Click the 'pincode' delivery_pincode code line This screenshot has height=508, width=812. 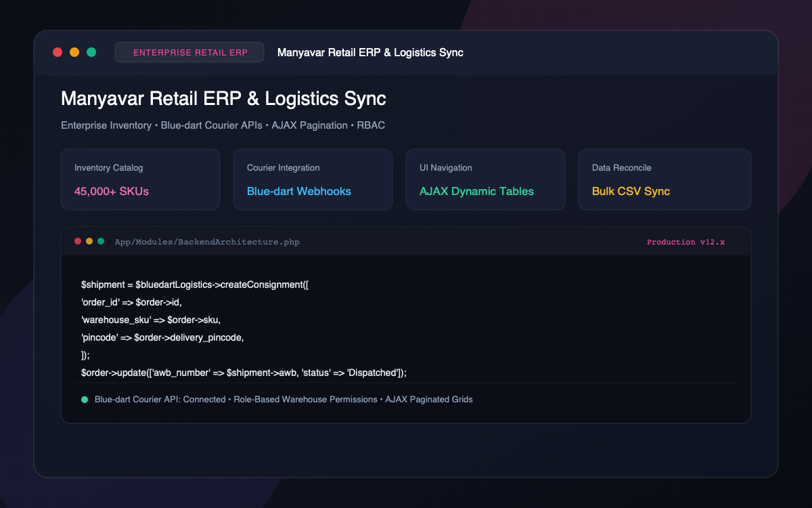pos(162,337)
